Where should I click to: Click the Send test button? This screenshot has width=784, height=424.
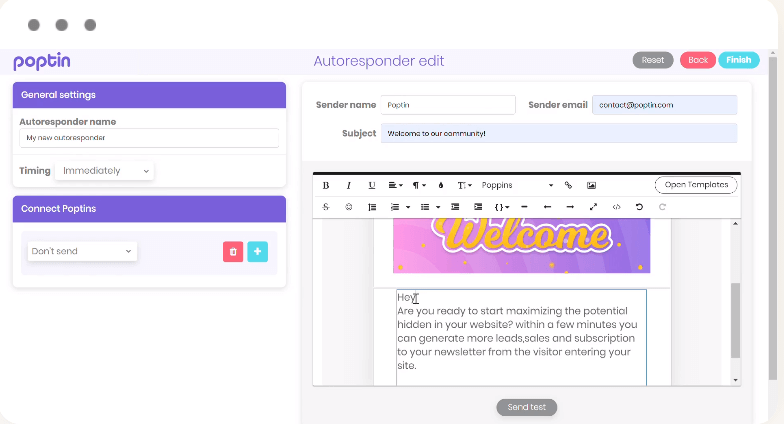point(526,407)
